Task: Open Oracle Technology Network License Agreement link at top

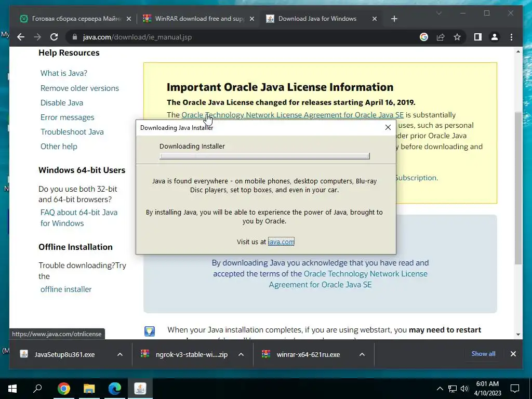Action: [x=292, y=115]
